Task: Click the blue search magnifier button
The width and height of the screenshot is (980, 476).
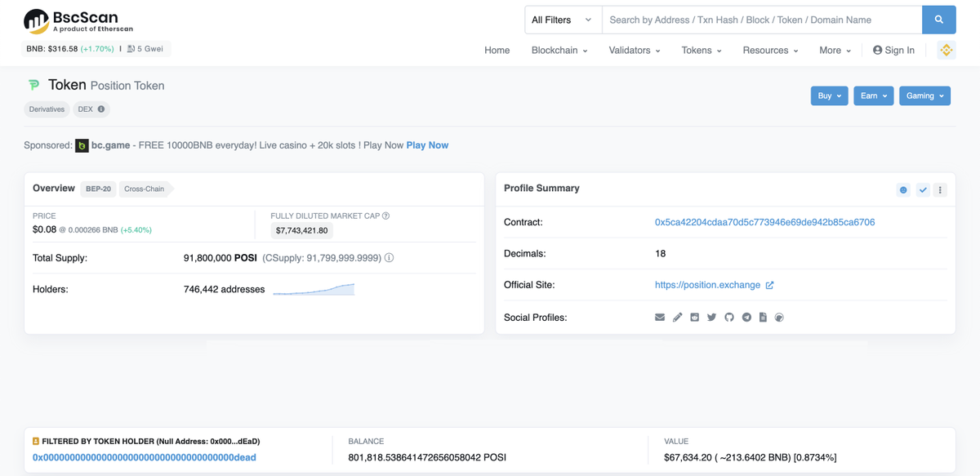Action: (939, 20)
